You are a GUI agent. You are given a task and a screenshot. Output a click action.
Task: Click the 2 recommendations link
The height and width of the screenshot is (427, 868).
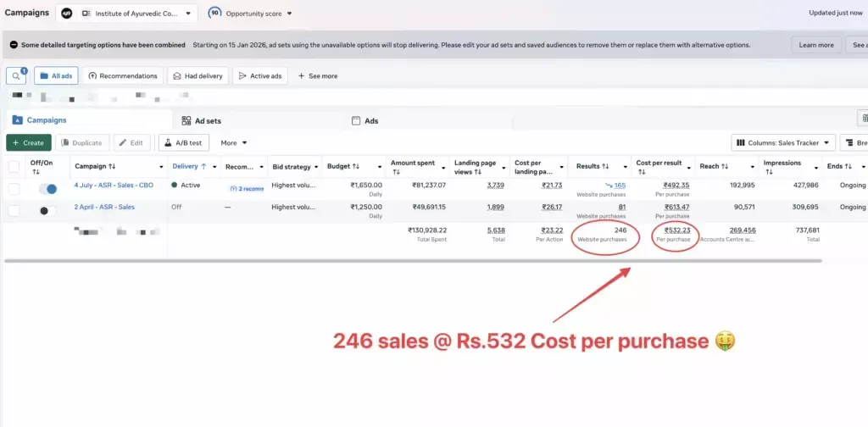(247, 189)
